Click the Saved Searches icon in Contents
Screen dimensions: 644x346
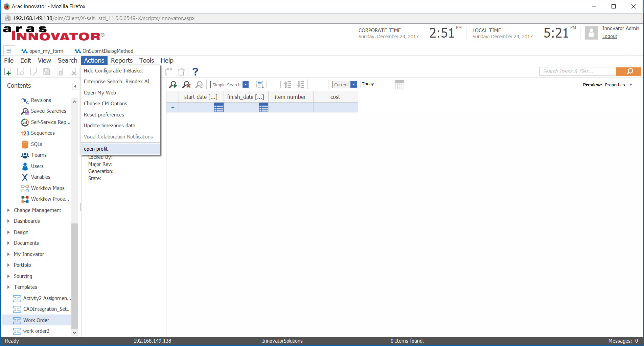click(x=25, y=111)
